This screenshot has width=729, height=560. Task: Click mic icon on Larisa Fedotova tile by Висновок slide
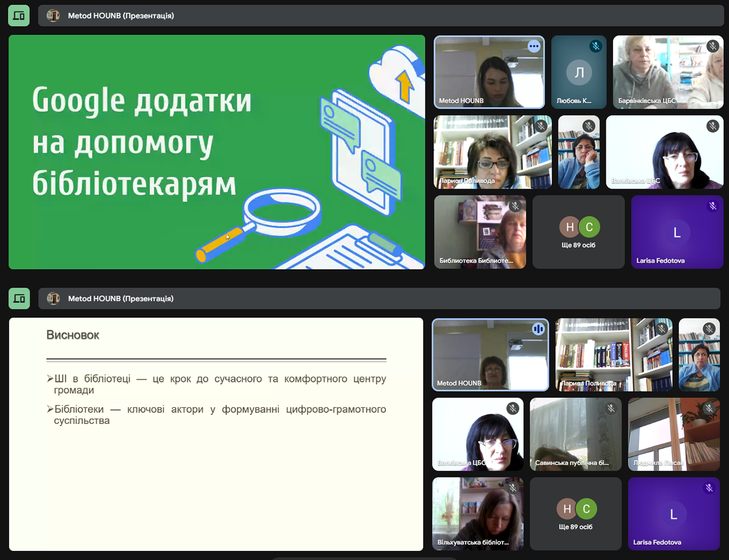[709, 488]
